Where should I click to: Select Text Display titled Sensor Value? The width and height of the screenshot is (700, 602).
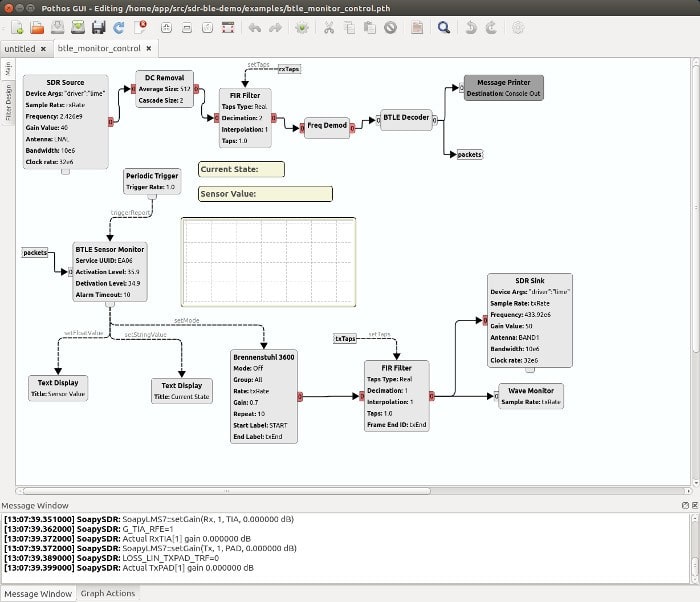[58, 388]
